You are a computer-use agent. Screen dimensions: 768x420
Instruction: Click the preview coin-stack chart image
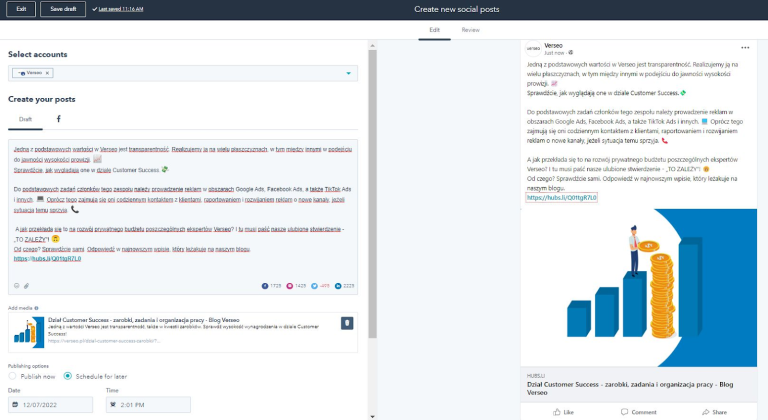coord(639,288)
